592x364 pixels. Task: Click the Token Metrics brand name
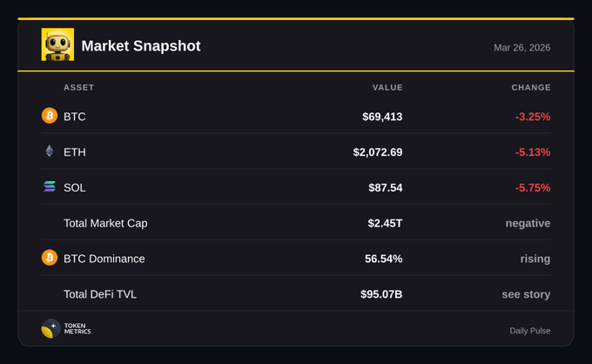[x=77, y=329]
